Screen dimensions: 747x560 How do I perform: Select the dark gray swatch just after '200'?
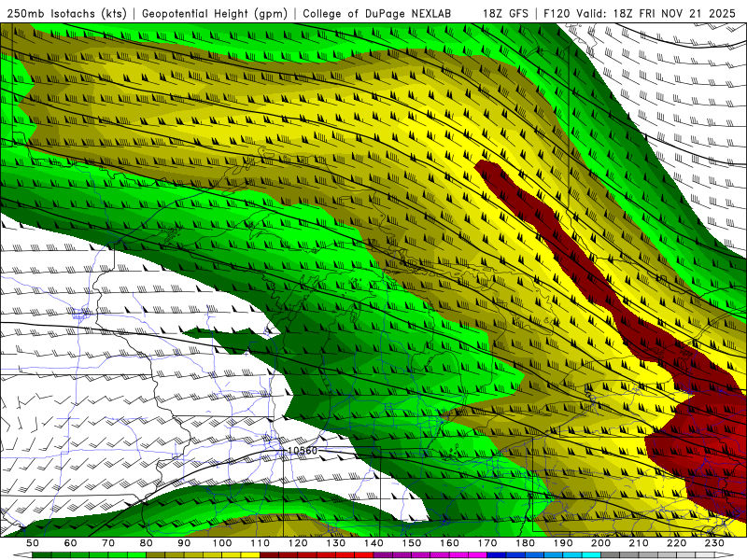(611, 555)
